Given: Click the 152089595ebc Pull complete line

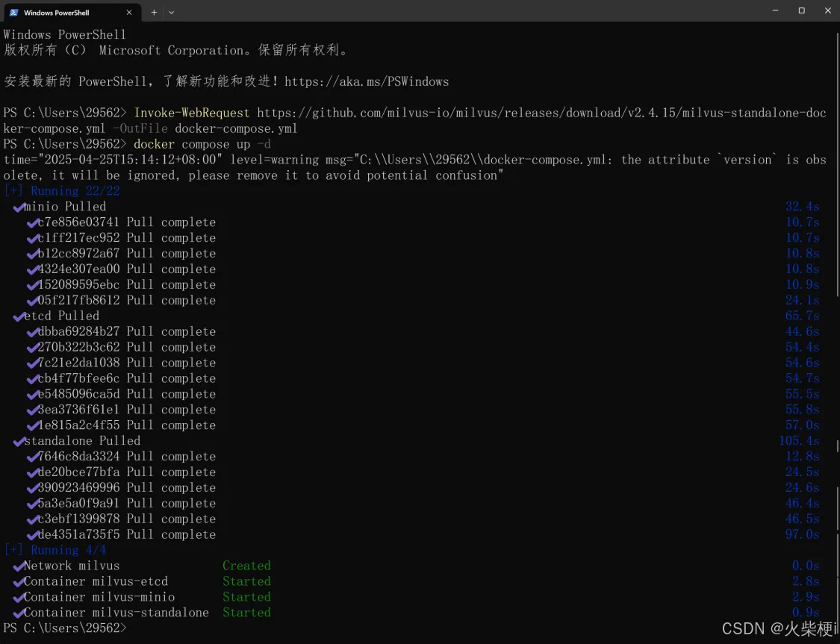Looking at the screenshot, I should tap(121, 285).
